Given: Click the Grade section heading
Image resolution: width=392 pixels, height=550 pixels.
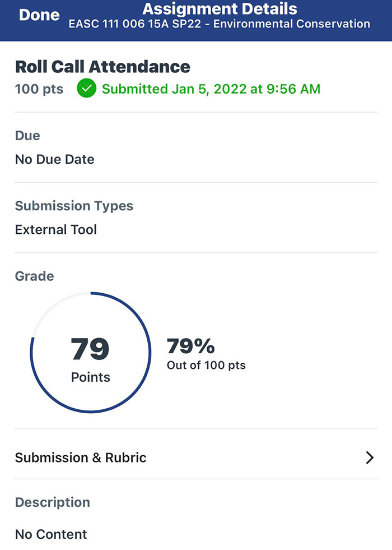Looking at the screenshot, I should click(x=34, y=276).
